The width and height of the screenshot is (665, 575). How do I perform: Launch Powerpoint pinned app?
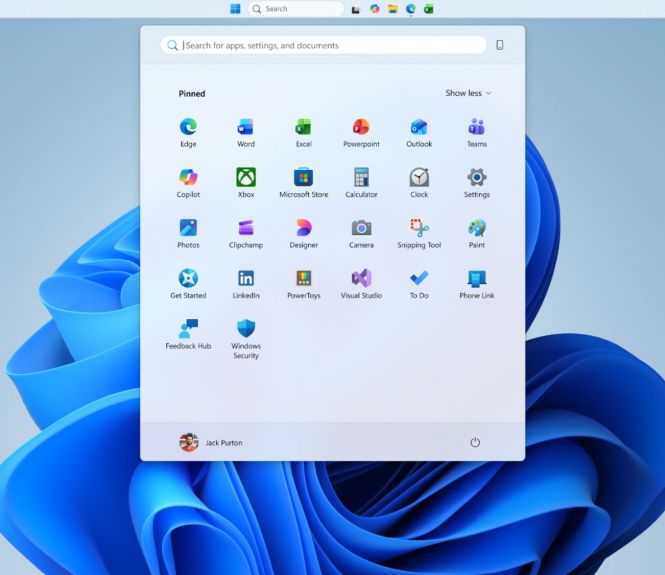361,133
